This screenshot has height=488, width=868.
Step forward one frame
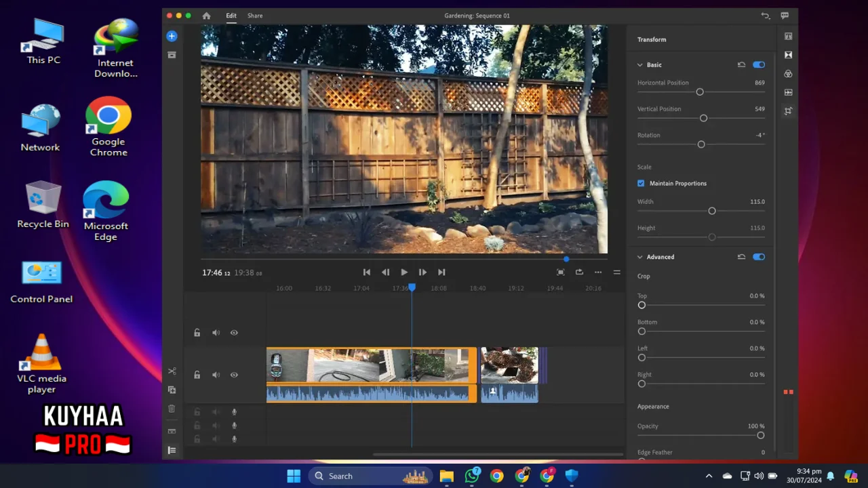click(422, 272)
